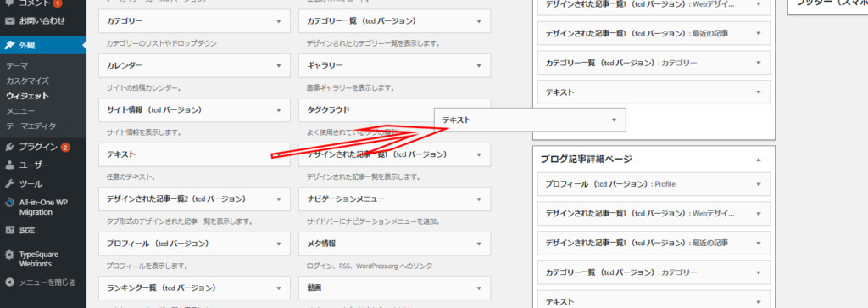Screen dimensions: 868x308
Task: Go to お問い合わせ menu label
Action: 42,21
